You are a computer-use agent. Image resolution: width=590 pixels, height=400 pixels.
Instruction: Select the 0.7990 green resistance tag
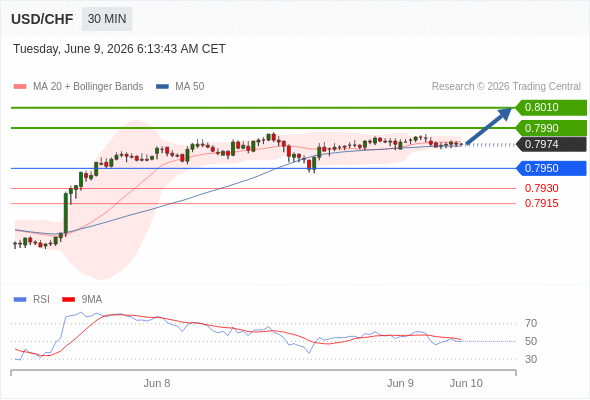click(551, 128)
